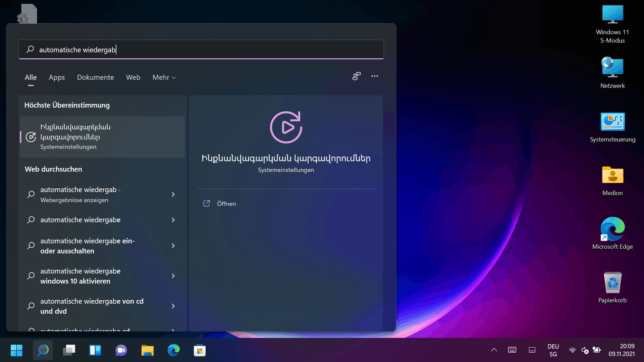Click the 'Web durchsuchen' heading
The width and height of the screenshot is (644, 362).
coord(53,169)
